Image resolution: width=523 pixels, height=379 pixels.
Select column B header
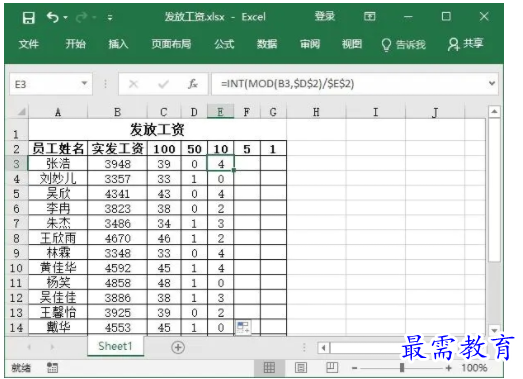(117, 112)
